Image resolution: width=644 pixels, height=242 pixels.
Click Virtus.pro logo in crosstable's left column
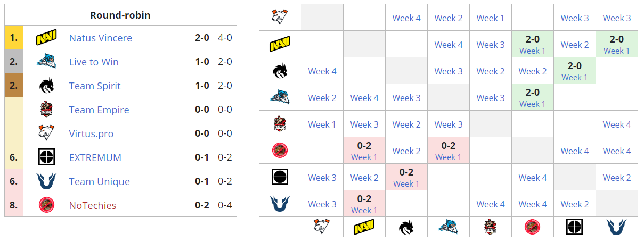280,18
